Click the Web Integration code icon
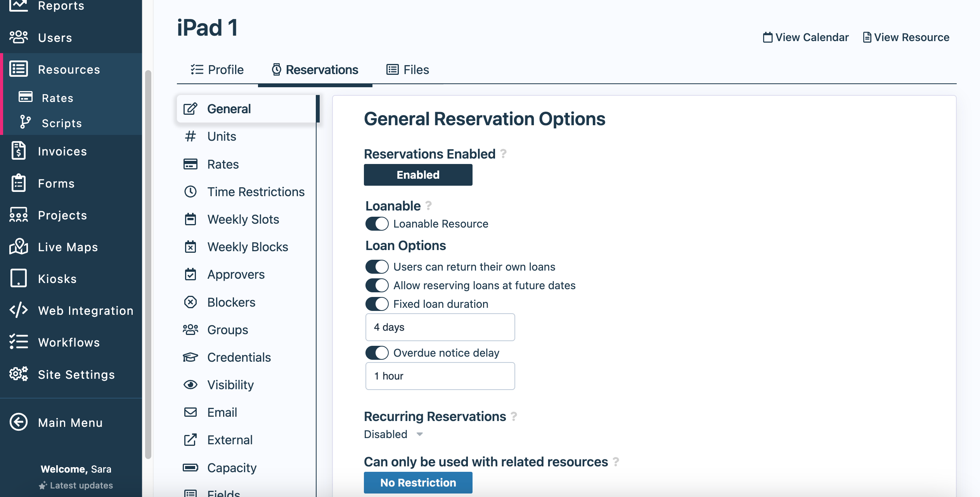The height and width of the screenshot is (497, 980). (19, 310)
